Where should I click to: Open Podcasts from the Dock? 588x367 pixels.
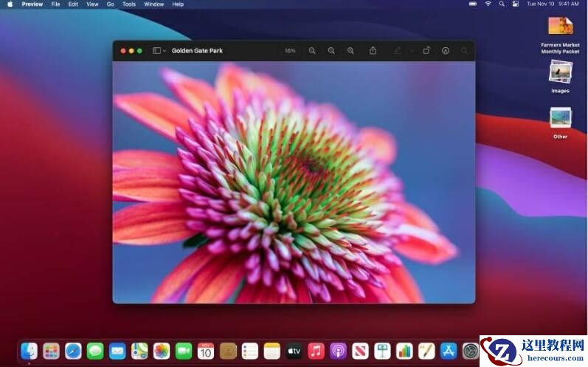(338, 351)
